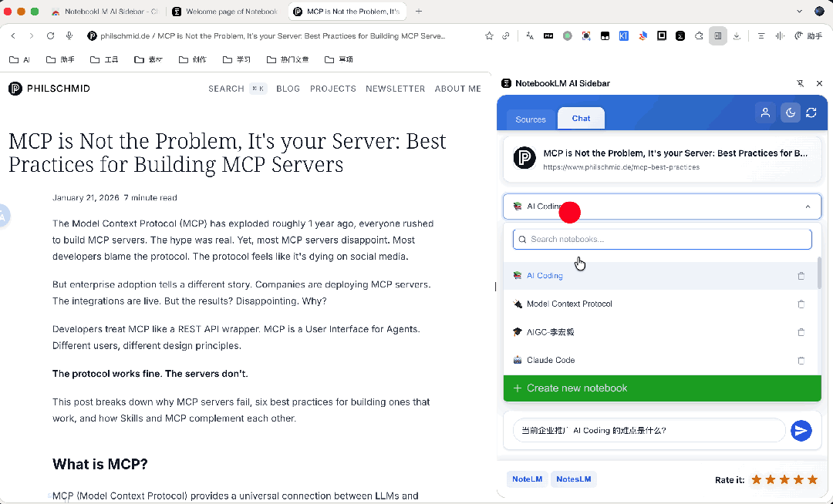Open the 助手 assistant button

click(x=808, y=36)
